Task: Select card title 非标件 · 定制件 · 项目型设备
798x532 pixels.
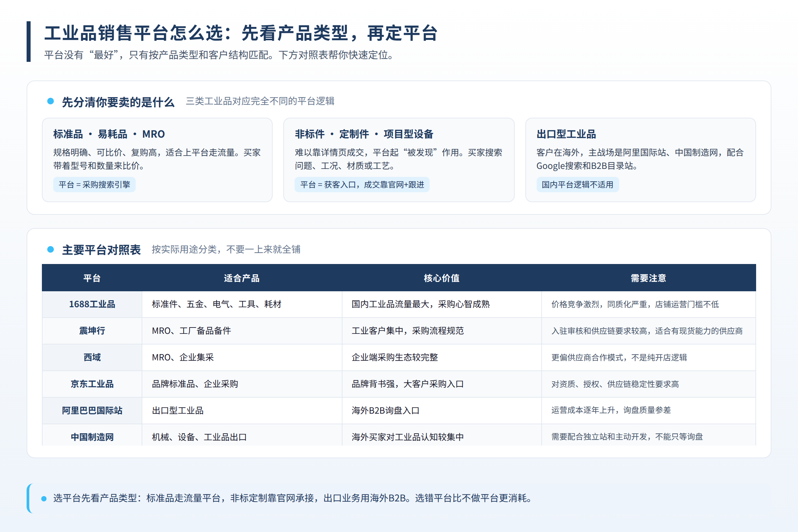Action: pos(364,134)
